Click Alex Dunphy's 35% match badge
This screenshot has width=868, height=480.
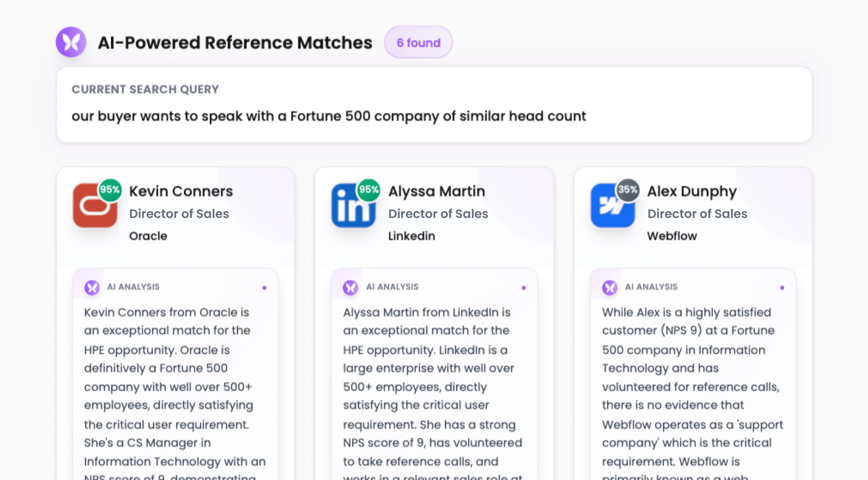[628, 190]
